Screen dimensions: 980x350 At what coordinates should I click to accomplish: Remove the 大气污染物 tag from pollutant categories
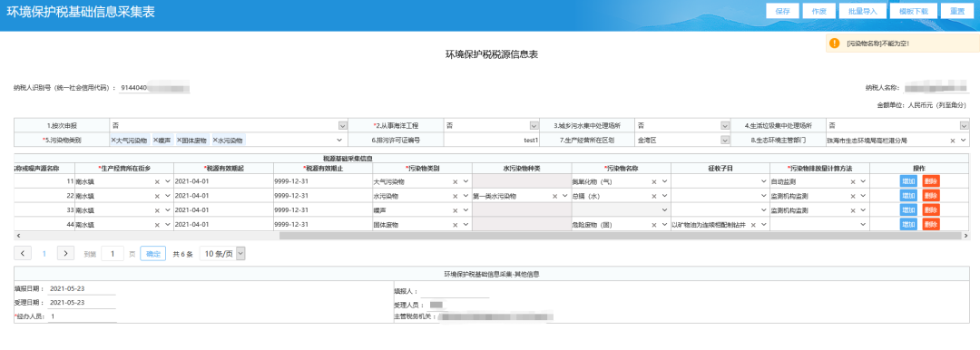[x=113, y=141]
